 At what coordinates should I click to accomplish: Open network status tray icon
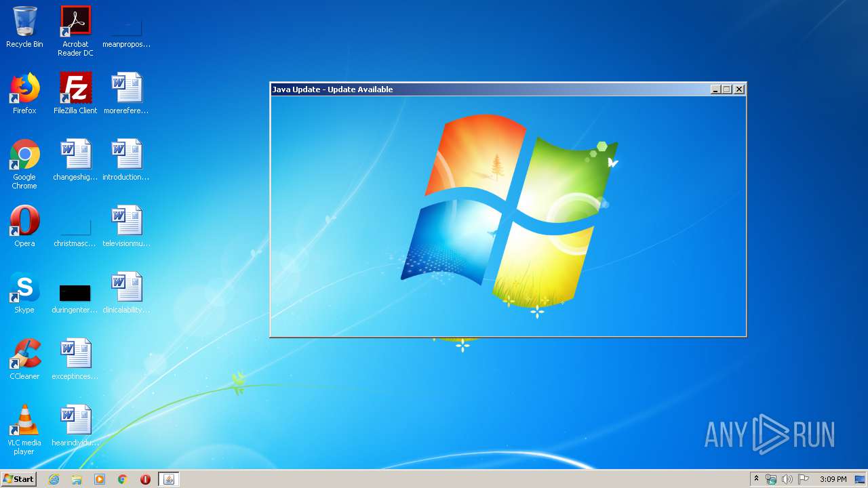[x=771, y=479]
